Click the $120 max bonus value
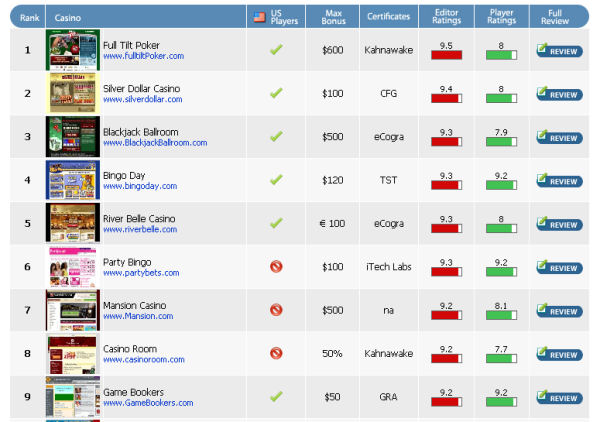The width and height of the screenshot is (600, 422). click(333, 180)
